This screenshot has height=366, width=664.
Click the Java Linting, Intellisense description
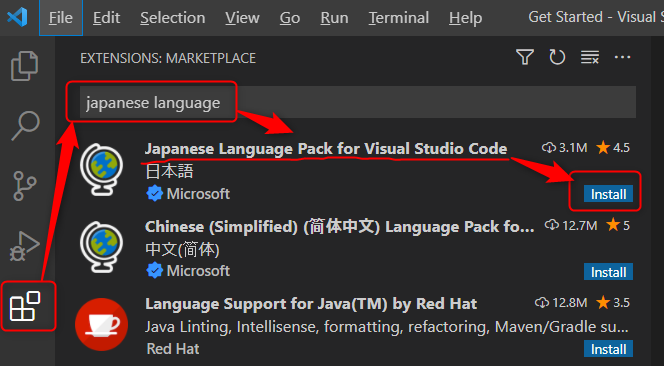[x=387, y=327]
